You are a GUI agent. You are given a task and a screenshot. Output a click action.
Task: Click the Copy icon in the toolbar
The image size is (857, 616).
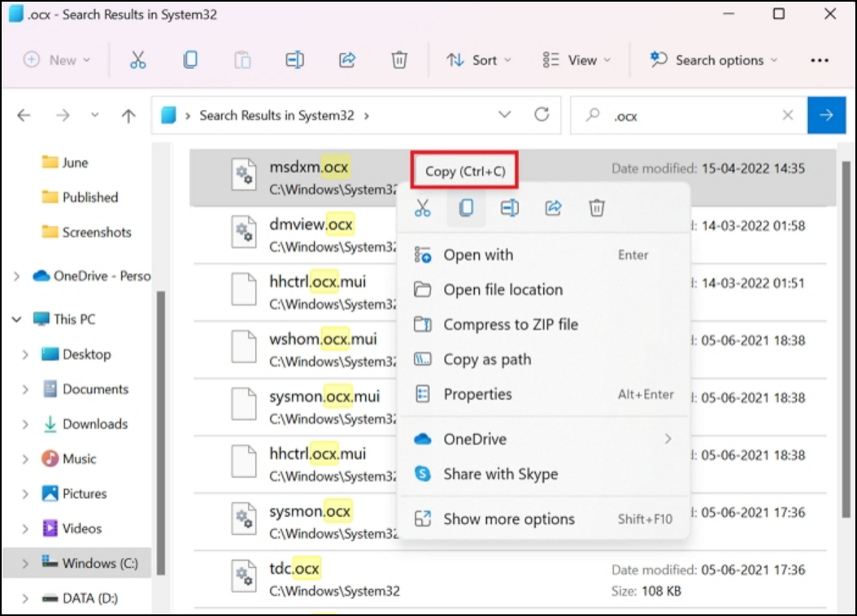tap(190, 59)
